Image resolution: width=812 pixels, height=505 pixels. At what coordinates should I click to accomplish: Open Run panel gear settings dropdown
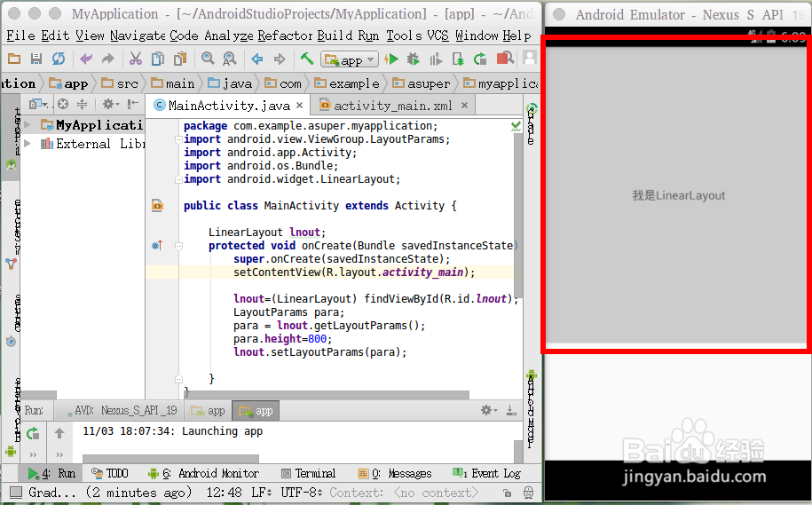(x=489, y=410)
